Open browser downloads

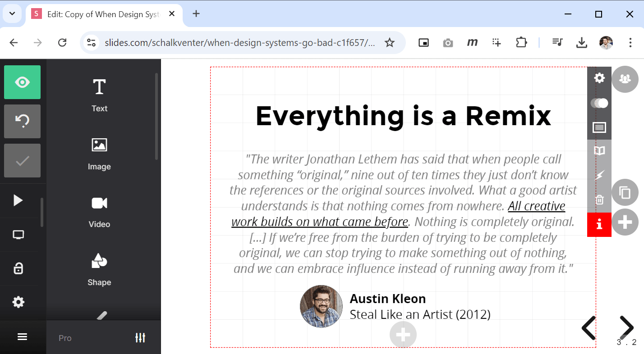click(x=582, y=43)
